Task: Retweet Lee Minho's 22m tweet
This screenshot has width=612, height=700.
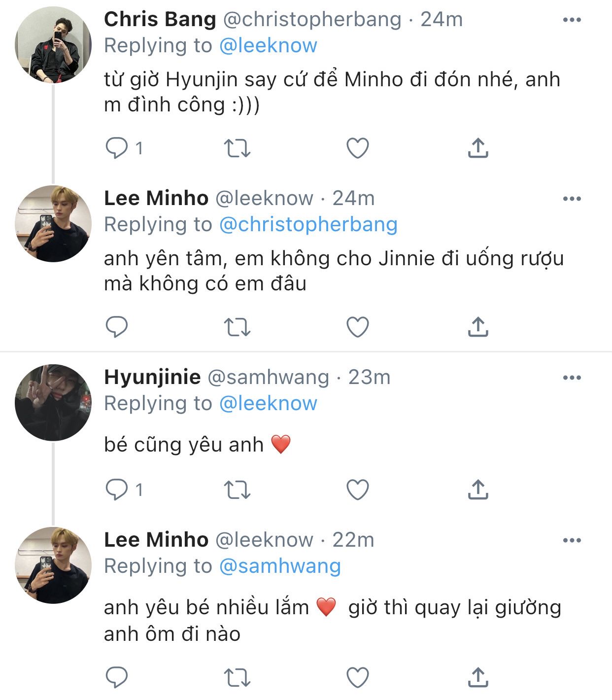Action: pyautogui.click(x=238, y=677)
